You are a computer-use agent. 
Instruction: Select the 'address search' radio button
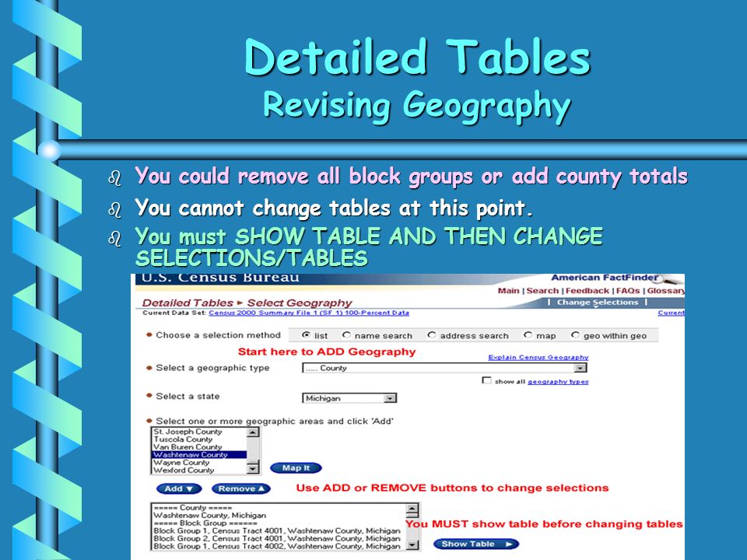point(432,334)
